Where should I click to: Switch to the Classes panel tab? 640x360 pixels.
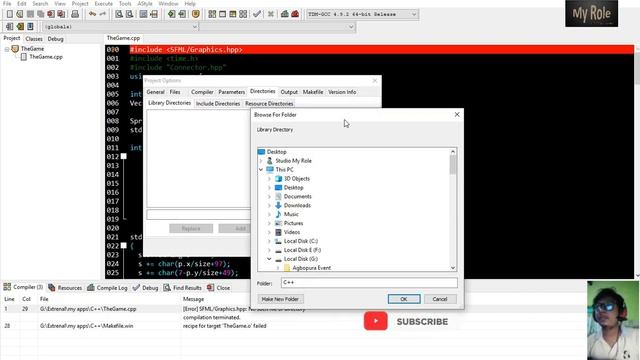(34, 39)
